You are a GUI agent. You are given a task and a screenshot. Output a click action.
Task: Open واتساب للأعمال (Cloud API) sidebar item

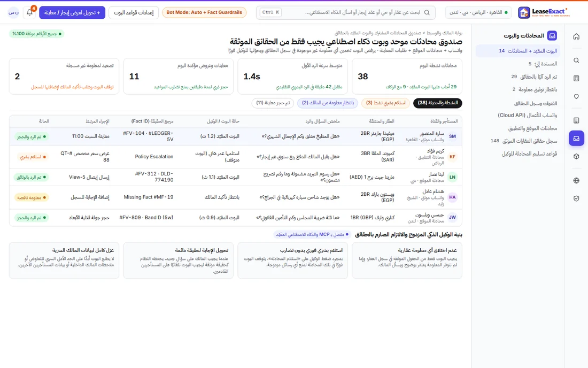[518, 115]
